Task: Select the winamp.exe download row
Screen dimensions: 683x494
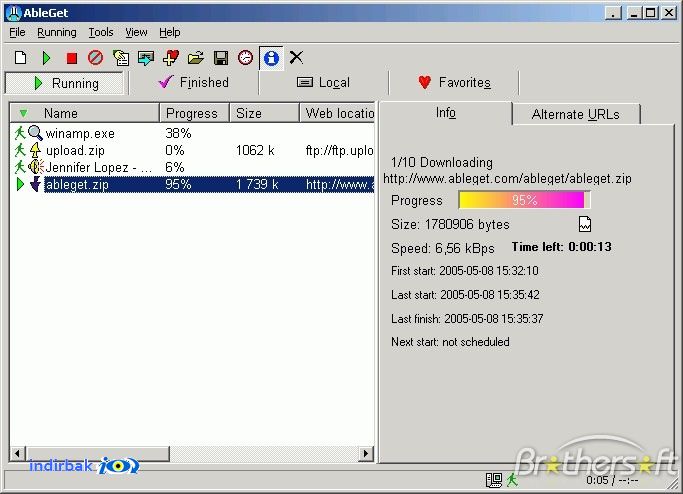Action: point(192,133)
